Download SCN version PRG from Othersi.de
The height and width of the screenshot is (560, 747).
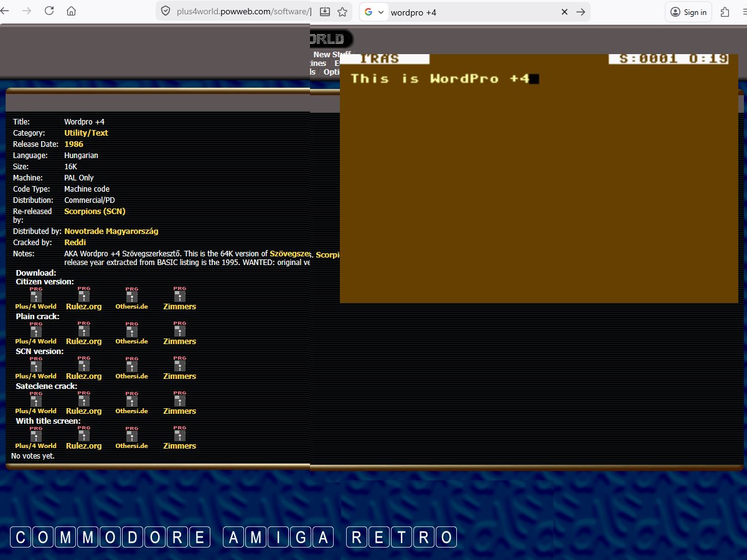point(131,366)
